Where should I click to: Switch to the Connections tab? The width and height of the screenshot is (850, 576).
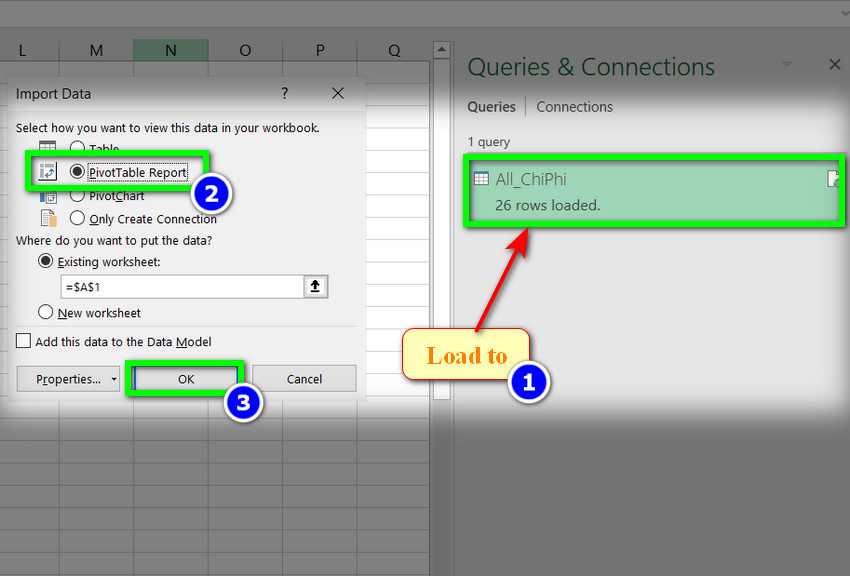click(574, 107)
